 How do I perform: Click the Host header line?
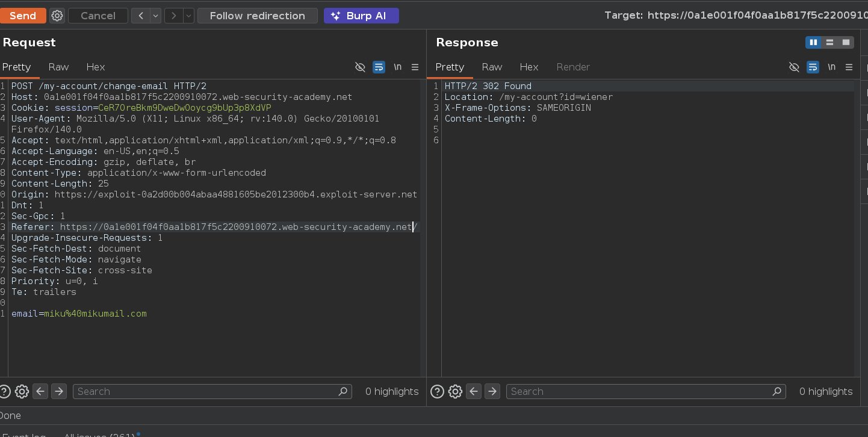pyautogui.click(x=182, y=97)
